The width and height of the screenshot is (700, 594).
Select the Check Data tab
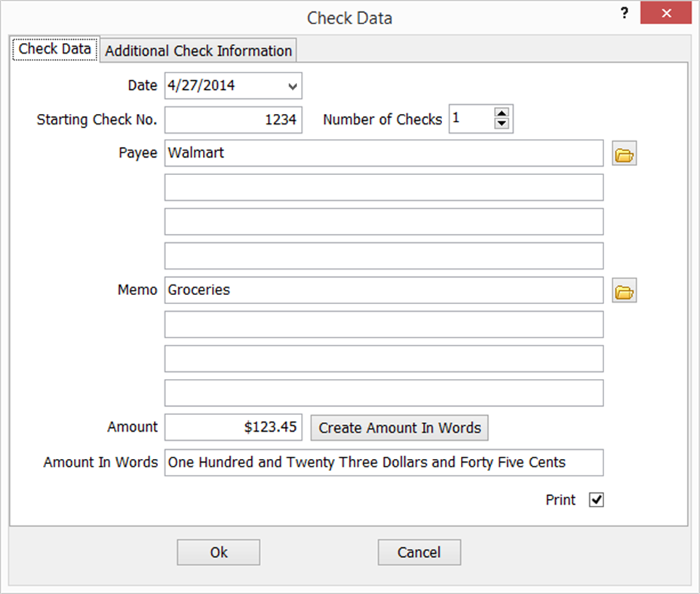[x=54, y=48]
